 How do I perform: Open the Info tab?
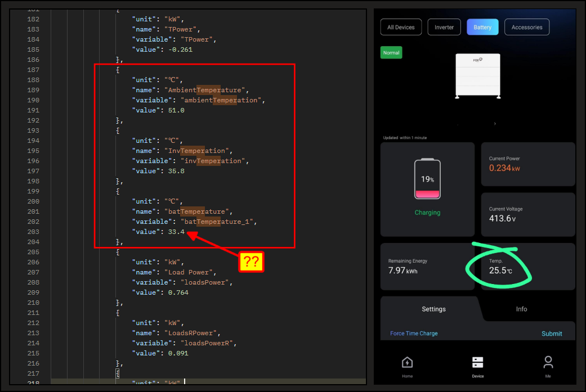(521, 309)
